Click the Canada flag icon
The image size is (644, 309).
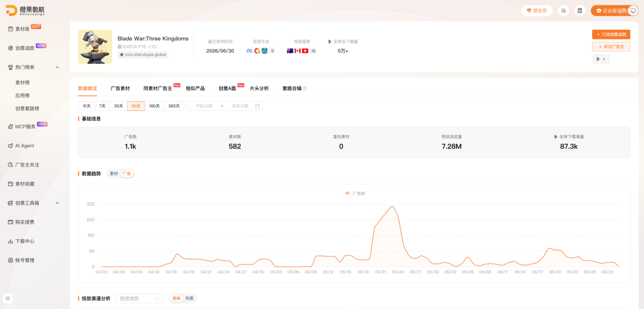298,51
